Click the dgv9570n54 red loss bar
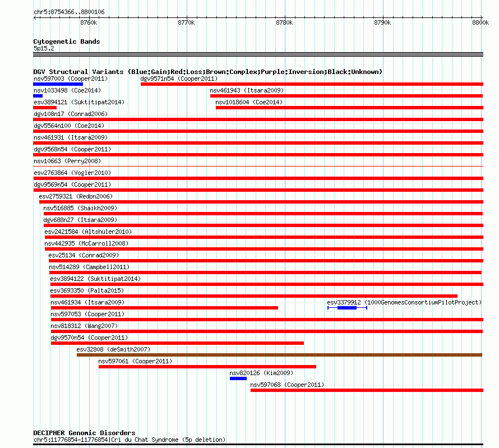 pos(177,343)
